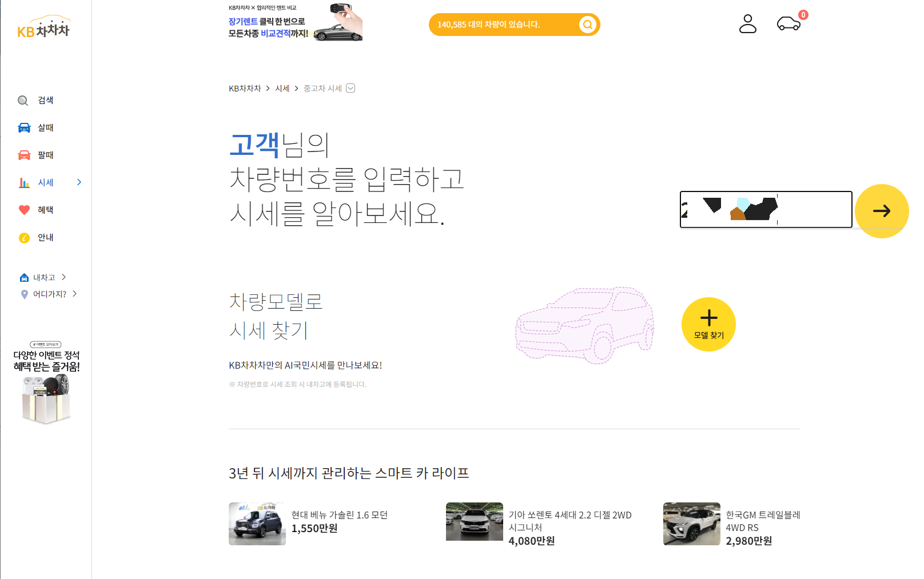Click the 모델 찾기 plus button
924x579 pixels.
point(708,324)
